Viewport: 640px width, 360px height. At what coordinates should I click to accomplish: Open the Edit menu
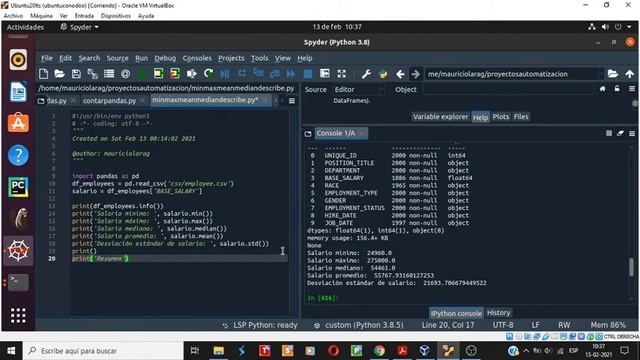coord(65,58)
